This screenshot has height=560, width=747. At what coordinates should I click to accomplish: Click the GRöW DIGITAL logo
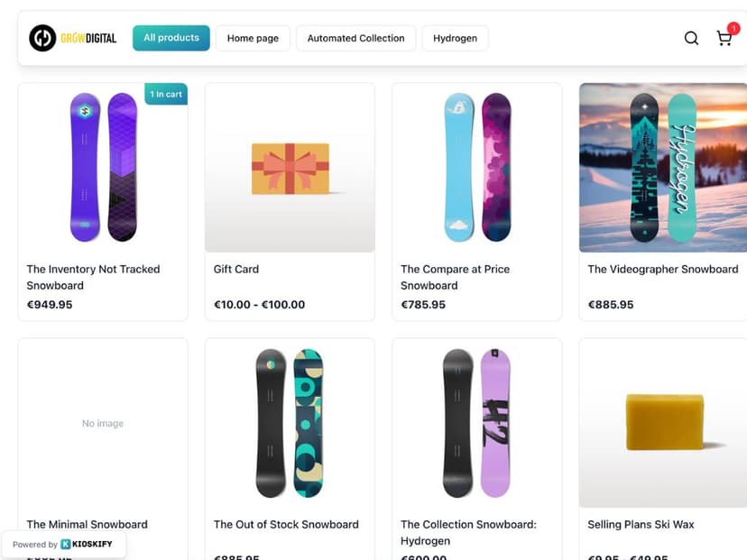pos(72,37)
